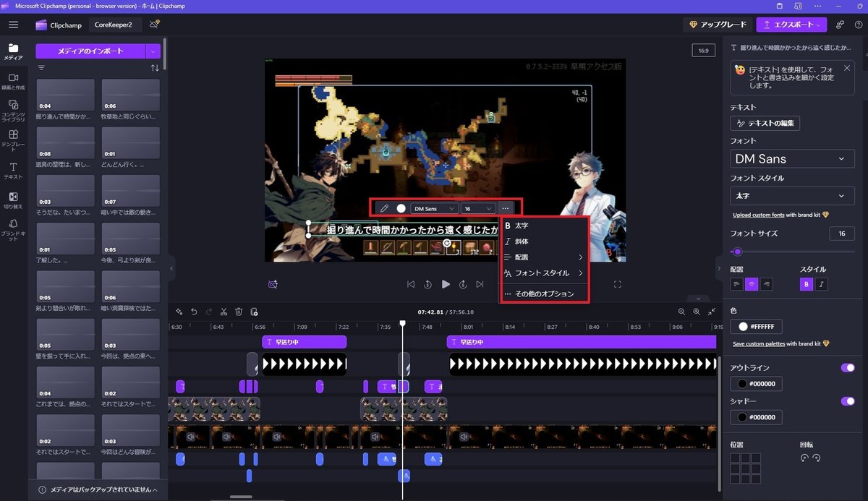This screenshot has height=501, width=868.
Task: Open the テキスト sidebar tab
Action: [13, 171]
